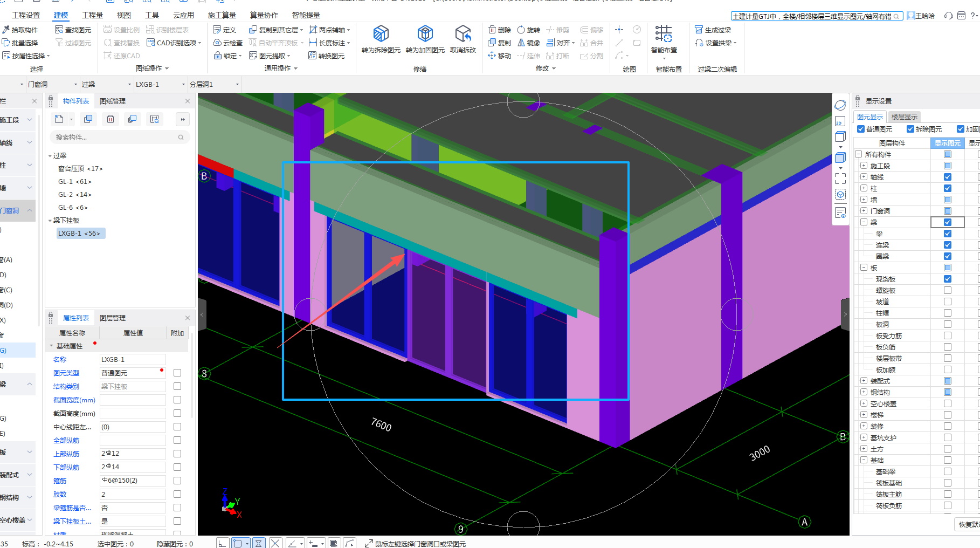This screenshot has height=548, width=980.
Task: Toggle the 普通图元 checkbox
Action: click(861, 129)
